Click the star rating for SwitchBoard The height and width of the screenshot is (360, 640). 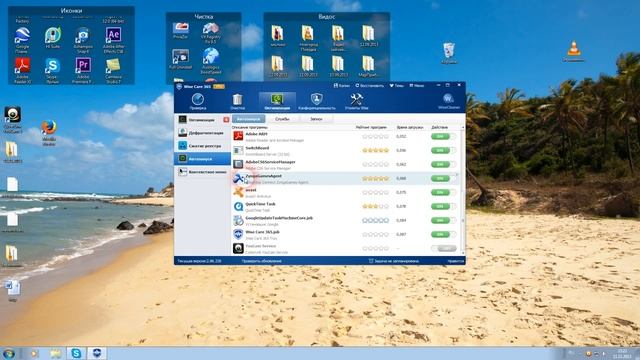click(x=376, y=150)
